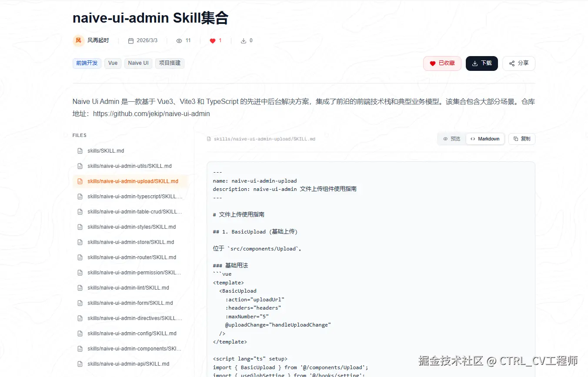The height and width of the screenshot is (377, 588).
Task: Click the calendar icon beside 2026/3/3
Action: (130, 41)
